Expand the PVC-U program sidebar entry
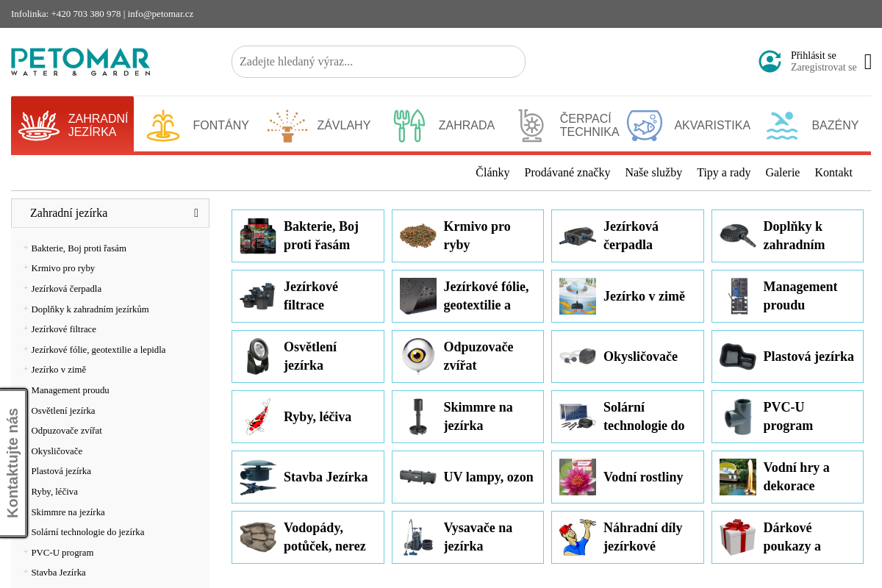Image resolution: width=882 pixels, height=588 pixels. click(x=26, y=552)
